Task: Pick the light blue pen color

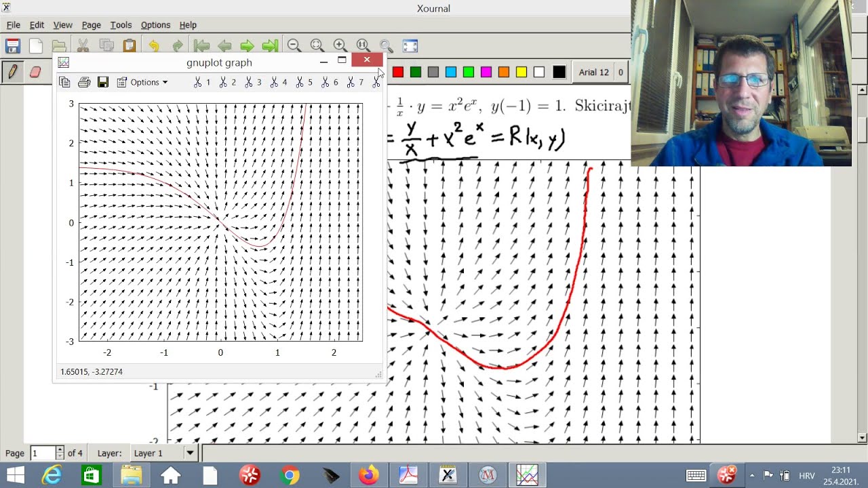Action: pos(451,72)
